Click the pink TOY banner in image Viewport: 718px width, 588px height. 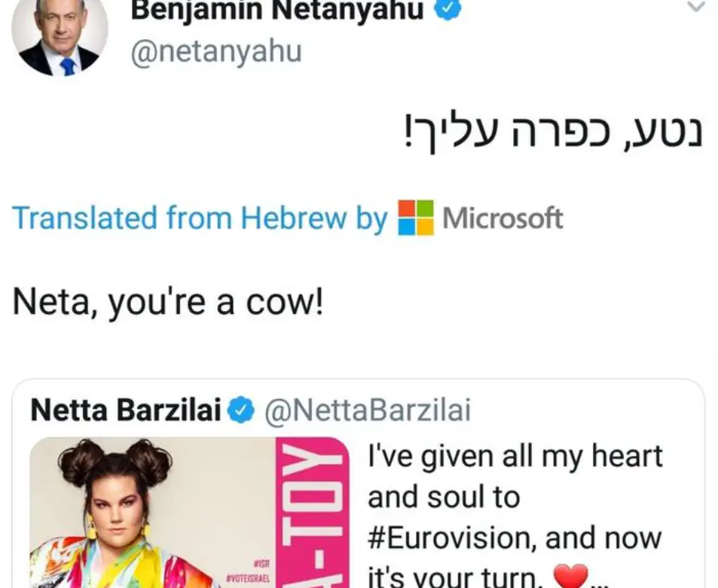point(312,512)
